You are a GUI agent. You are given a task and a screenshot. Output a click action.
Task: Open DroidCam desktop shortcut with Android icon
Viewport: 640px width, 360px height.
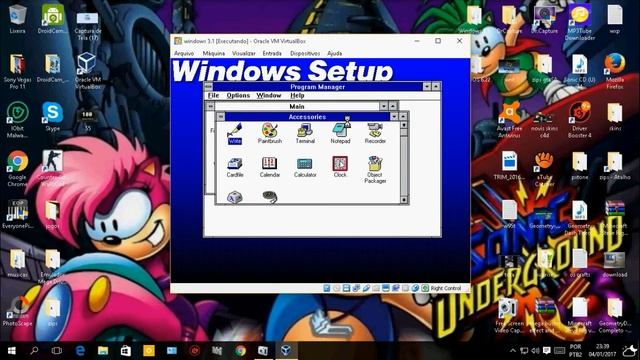point(53,19)
